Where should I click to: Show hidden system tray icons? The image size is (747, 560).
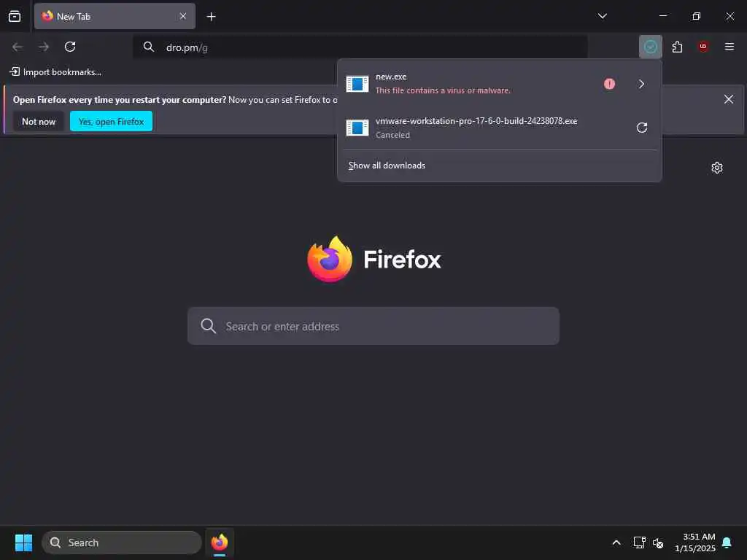(x=616, y=542)
